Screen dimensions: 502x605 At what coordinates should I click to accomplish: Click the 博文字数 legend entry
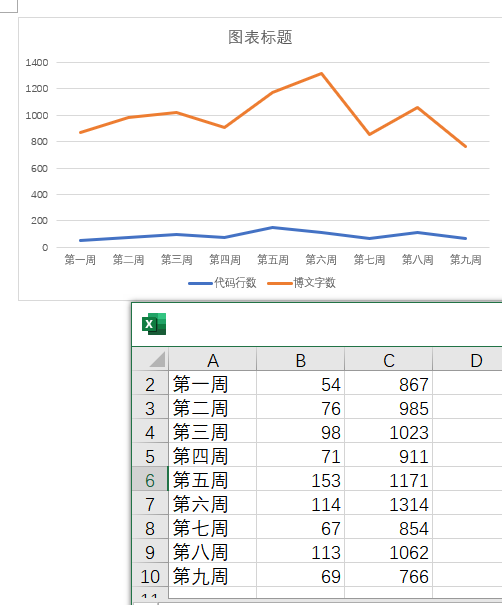tap(302, 283)
